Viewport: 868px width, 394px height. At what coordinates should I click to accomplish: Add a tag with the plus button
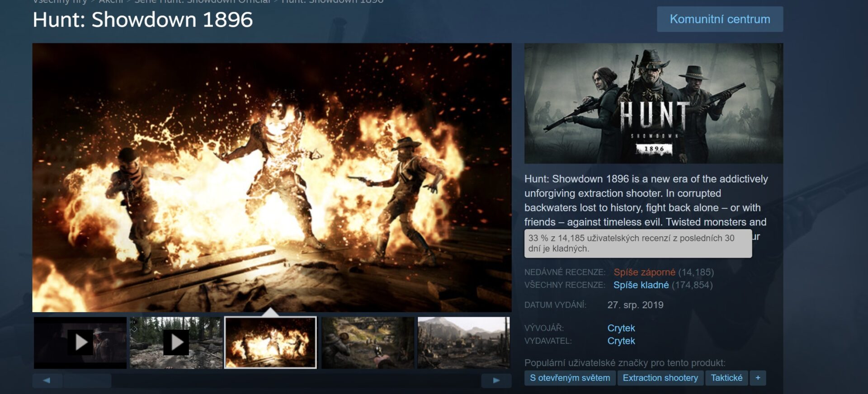[x=758, y=378]
